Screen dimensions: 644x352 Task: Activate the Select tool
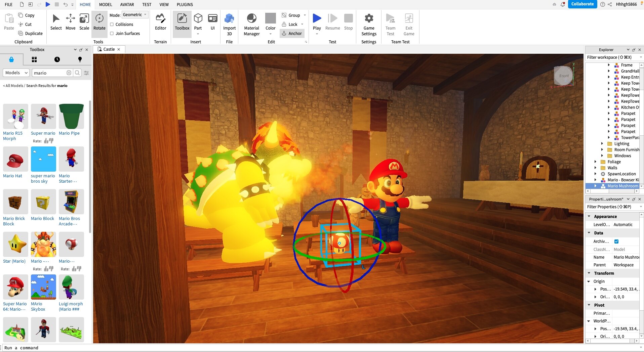(x=56, y=22)
